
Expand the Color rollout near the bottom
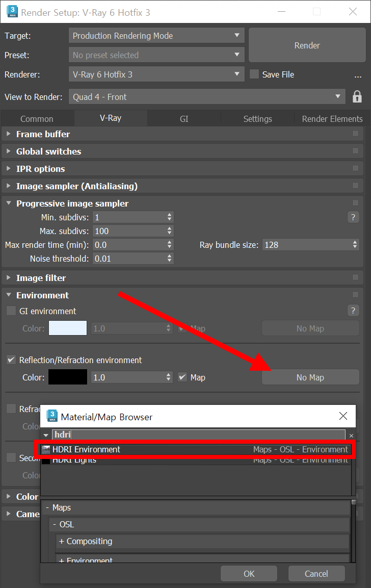pyautogui.click(x=9, y=496)
